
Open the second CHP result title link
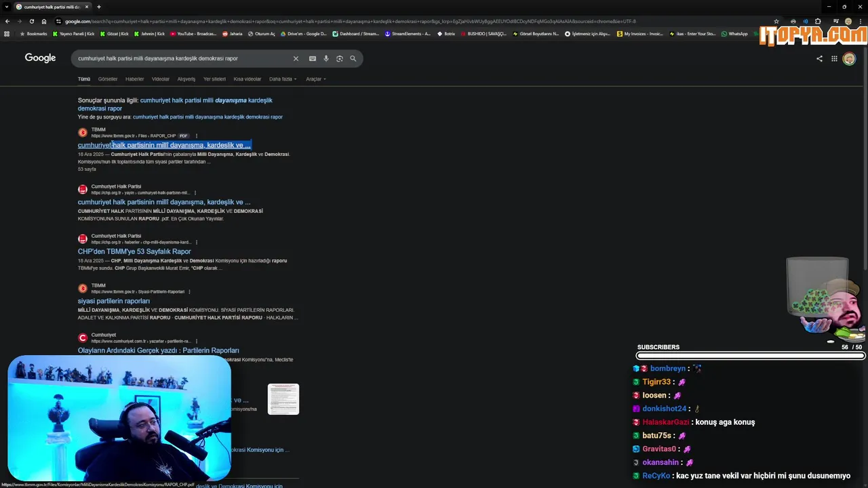pyautogui.click(x=164, y=202)
